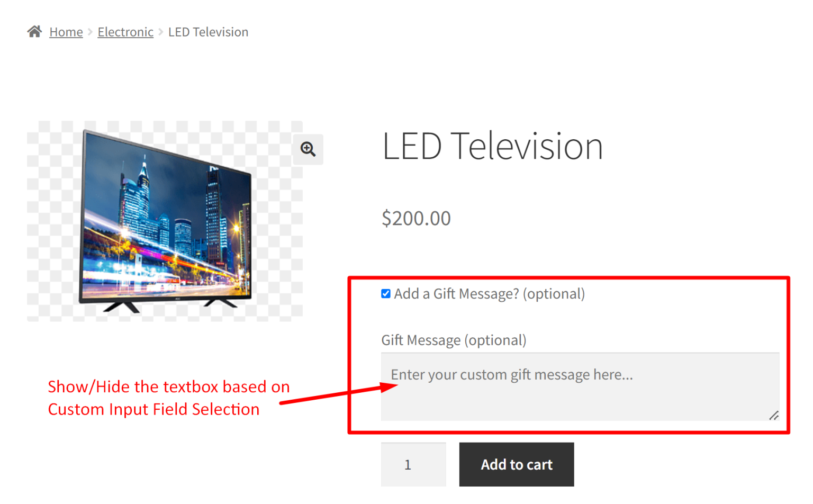Select the LED Television breadcrumb text
The height and width of the screenshot is (504, 813).
(x=208, y=32)
